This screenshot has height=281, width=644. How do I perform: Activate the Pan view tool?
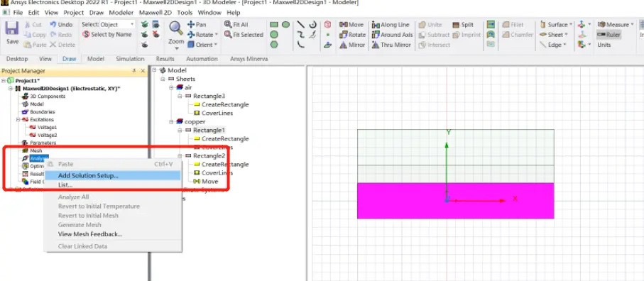click(196, 25)
